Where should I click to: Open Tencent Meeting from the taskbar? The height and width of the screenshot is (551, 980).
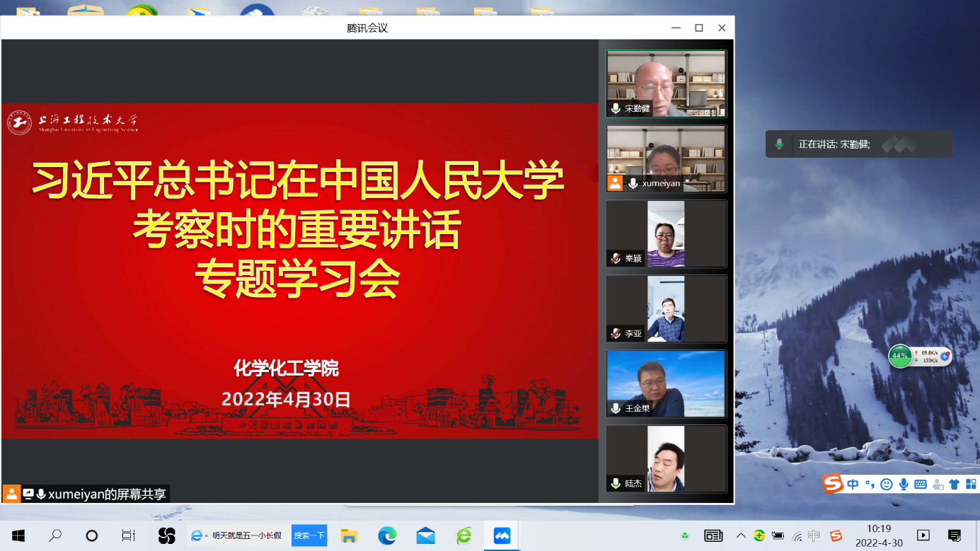[502, 536]
